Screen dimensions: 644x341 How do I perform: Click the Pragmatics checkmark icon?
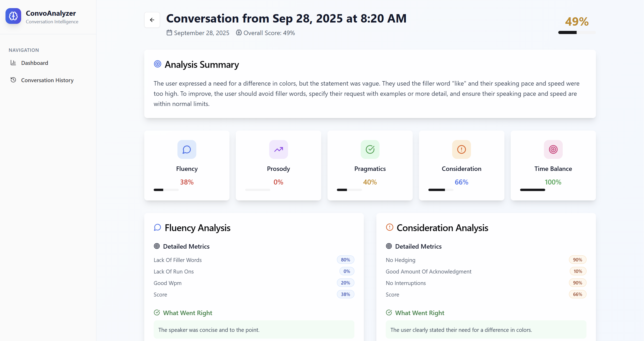pyautogui.click(x=370, y=149)
